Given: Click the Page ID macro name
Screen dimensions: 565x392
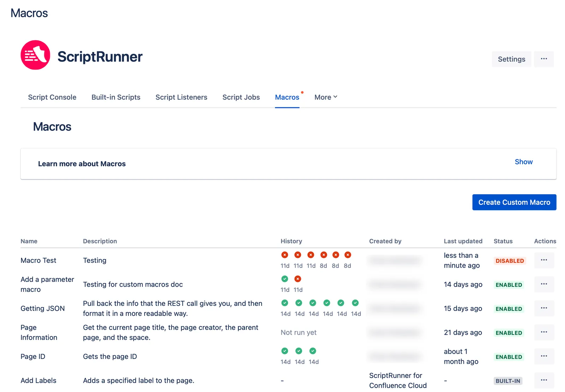Looking at the screenshot, I should point(33,356).
